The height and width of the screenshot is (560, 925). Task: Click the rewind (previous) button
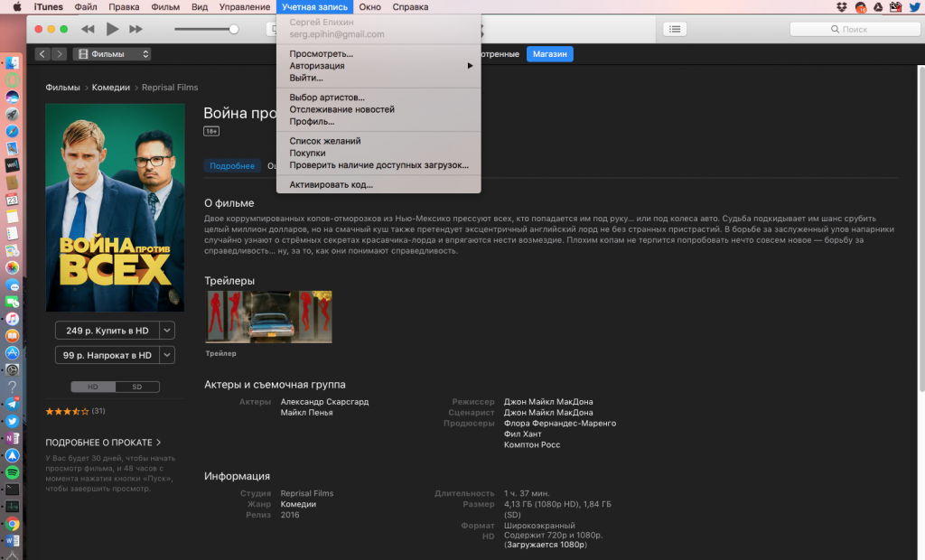(x=88, y=29)
